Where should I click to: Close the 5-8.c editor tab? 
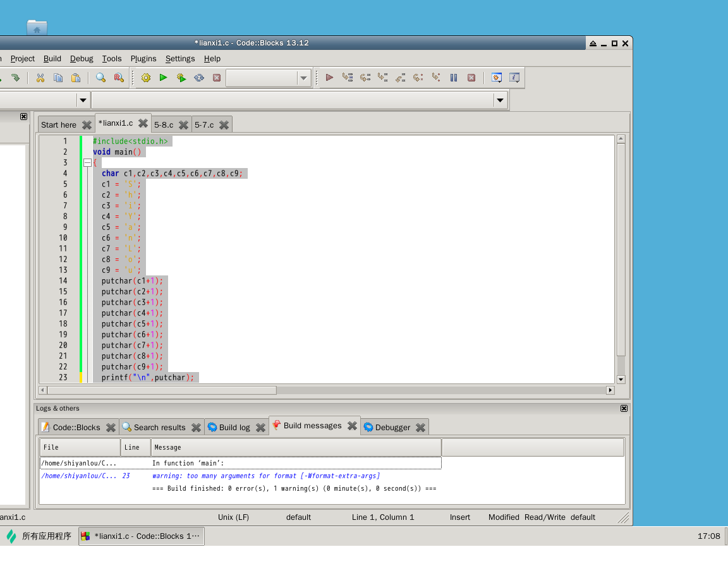183,125
